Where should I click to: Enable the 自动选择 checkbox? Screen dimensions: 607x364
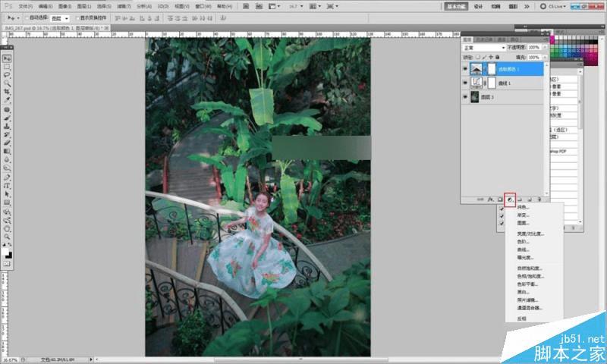[27, 17]
